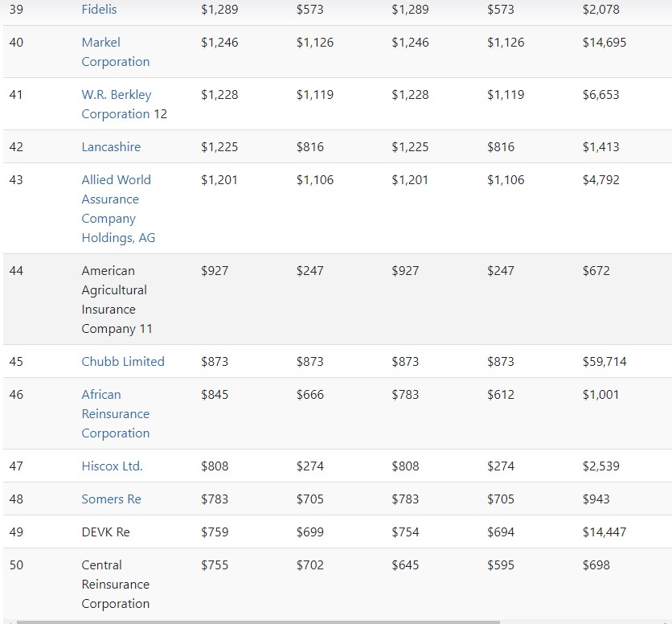Open the Somers Re link
The width and height of the screenshot is (672, 624).
[x=111, y=499]
